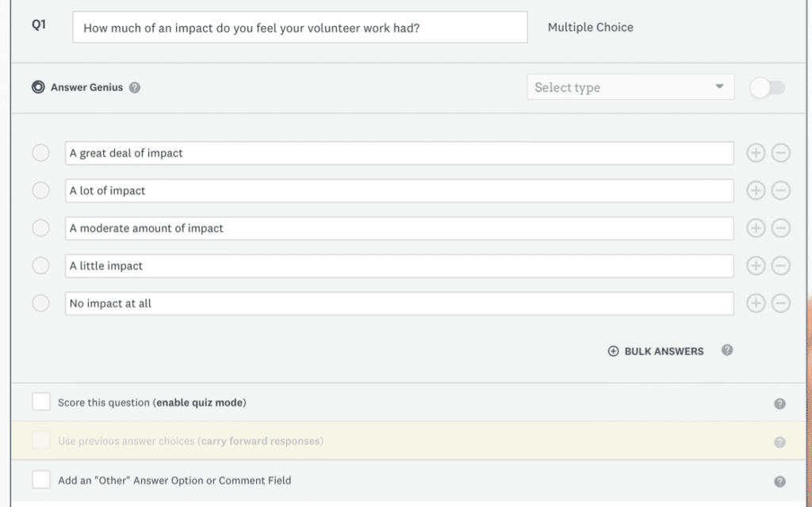The image size is (812, 507).
Task: Open the "Select type" dropdown
Action: point(630,87)
